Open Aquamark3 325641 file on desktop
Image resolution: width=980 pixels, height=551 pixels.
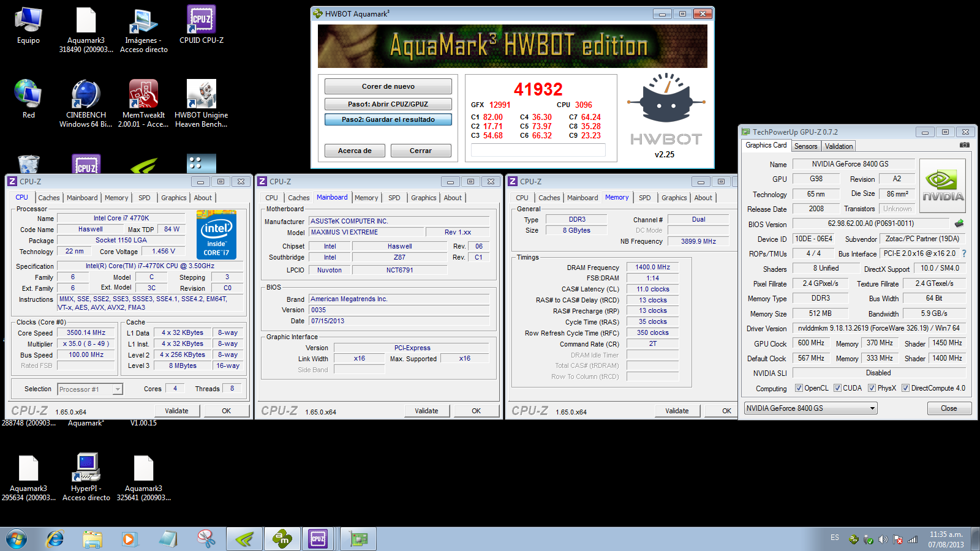click(143, 478)
